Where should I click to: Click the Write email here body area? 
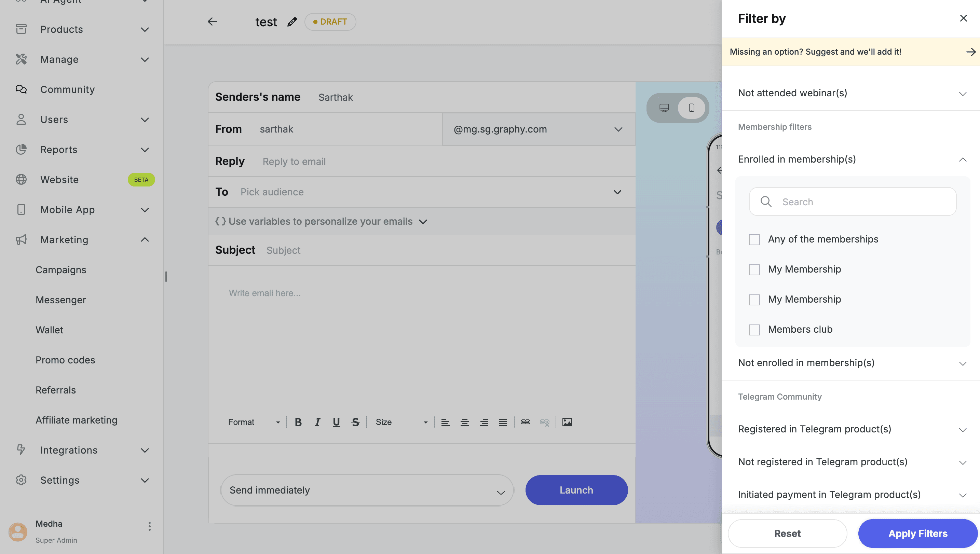pyautogui.click(x=422, y=335)
